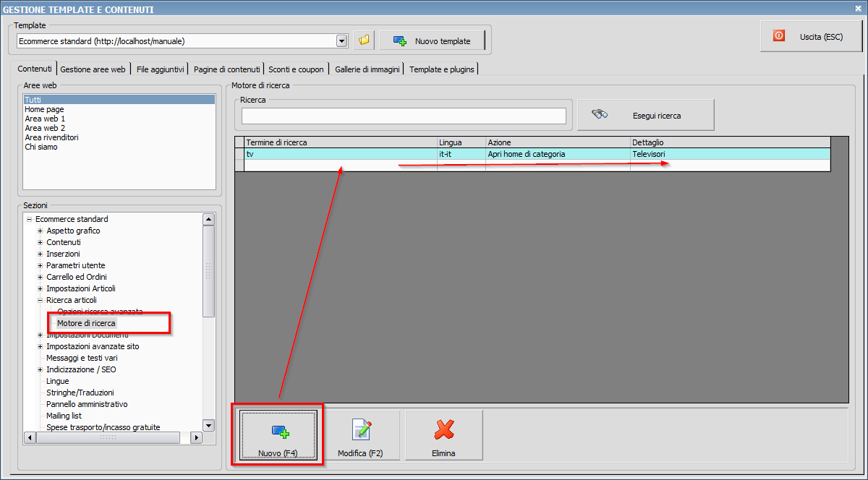The height and width of the screenshot is (480, 868).
Task: Click the Uscita (ESC) exit button
Action: click(812, 36)
